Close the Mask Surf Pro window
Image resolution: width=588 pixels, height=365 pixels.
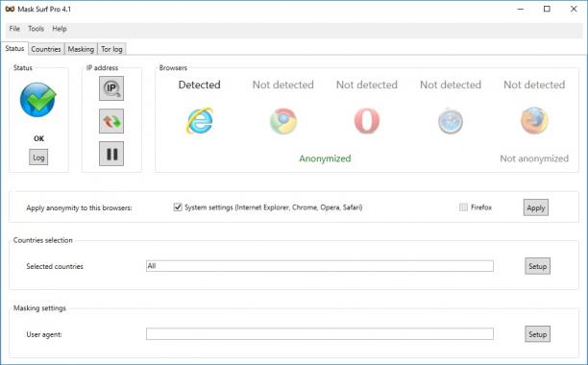[574, 9]
